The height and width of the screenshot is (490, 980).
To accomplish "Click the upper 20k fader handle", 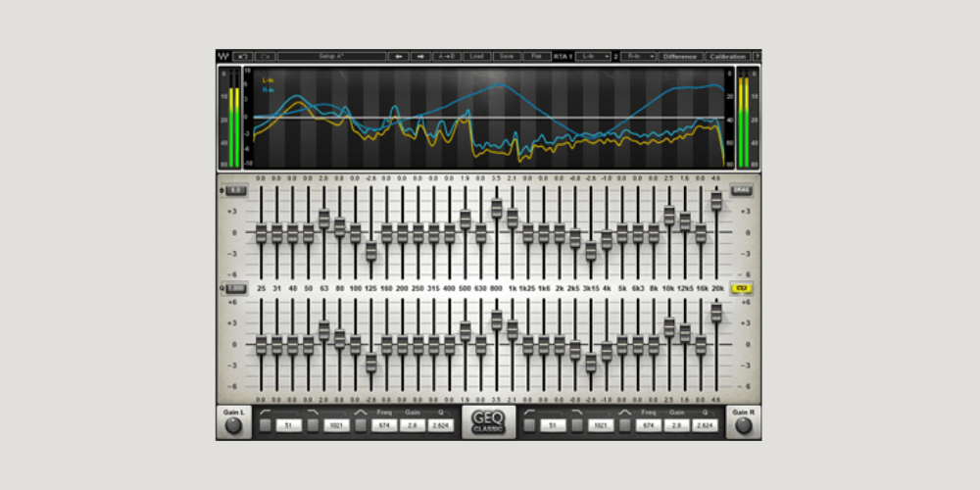I will point(716,201).
